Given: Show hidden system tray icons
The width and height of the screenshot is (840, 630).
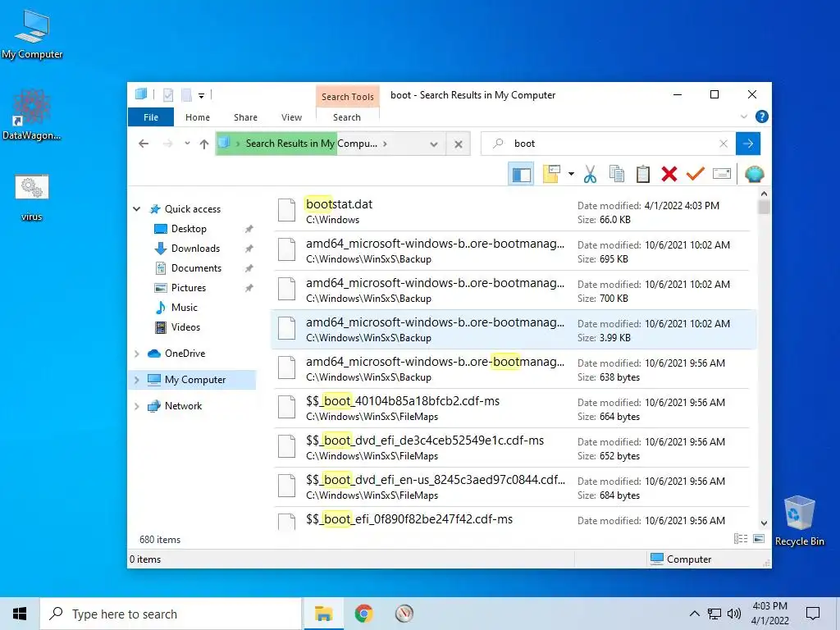Looking at the screenshot, I should tap(694, 614).
